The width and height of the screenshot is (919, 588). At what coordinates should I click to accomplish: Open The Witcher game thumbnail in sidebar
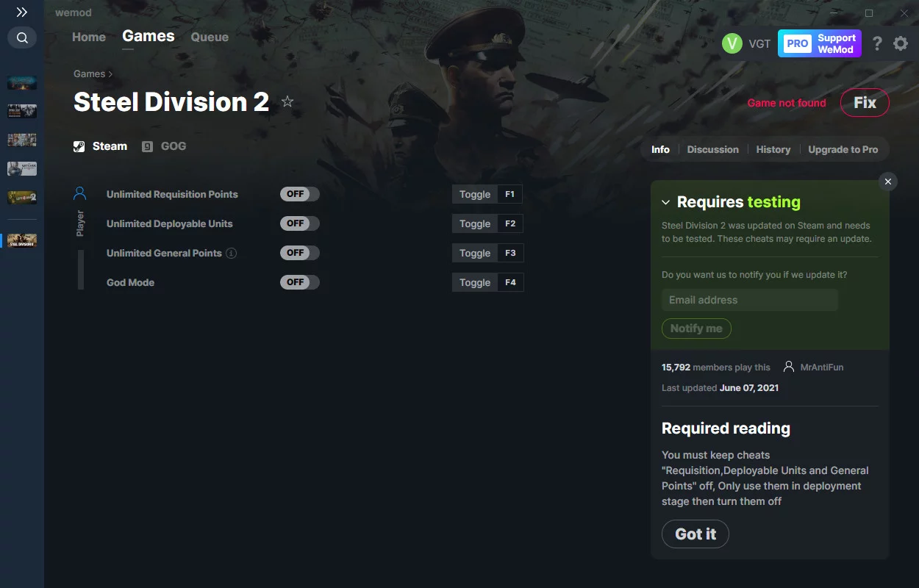pos(22,169)
